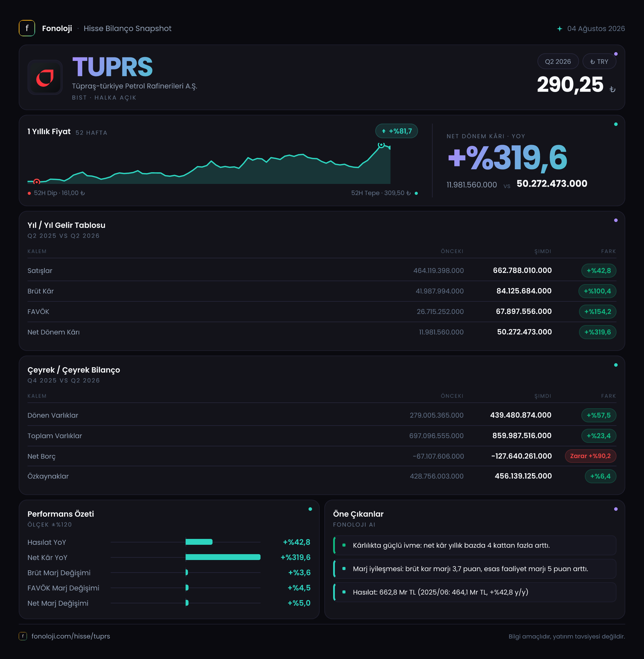Click the lira symbol next to 290,25
The image size is (644, 659).
(612, 89)
